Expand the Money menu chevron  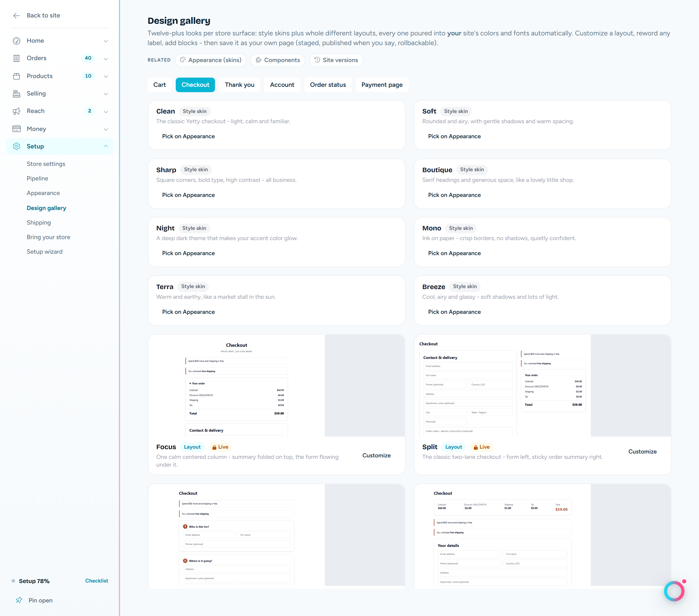(106, 129)
